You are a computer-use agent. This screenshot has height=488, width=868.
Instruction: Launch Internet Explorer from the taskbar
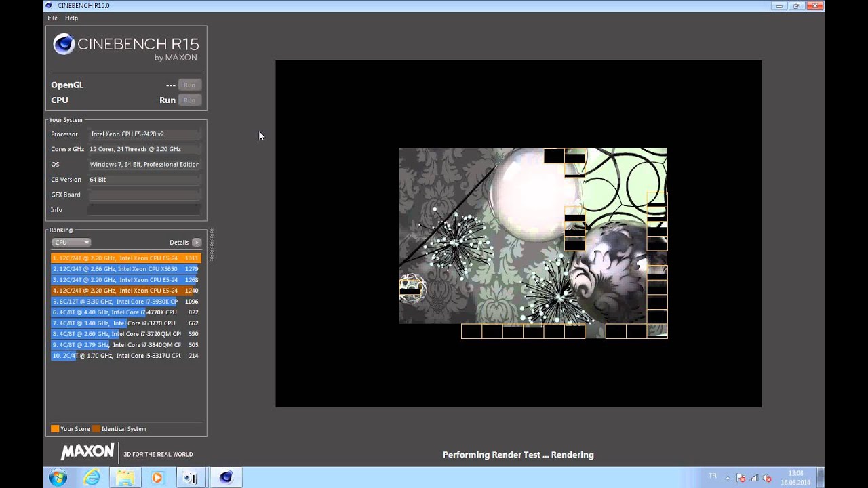tap(92, 477)
